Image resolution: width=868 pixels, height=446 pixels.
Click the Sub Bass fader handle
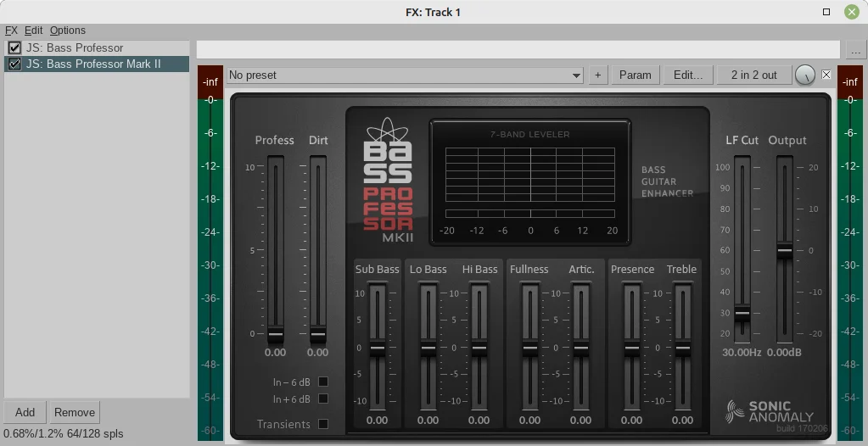click(x=377, y=348)
